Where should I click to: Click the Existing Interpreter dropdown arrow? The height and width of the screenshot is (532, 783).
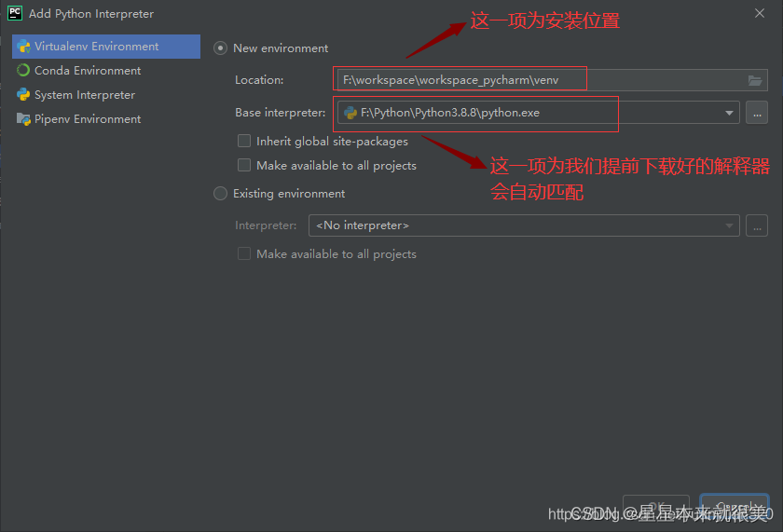729,226
